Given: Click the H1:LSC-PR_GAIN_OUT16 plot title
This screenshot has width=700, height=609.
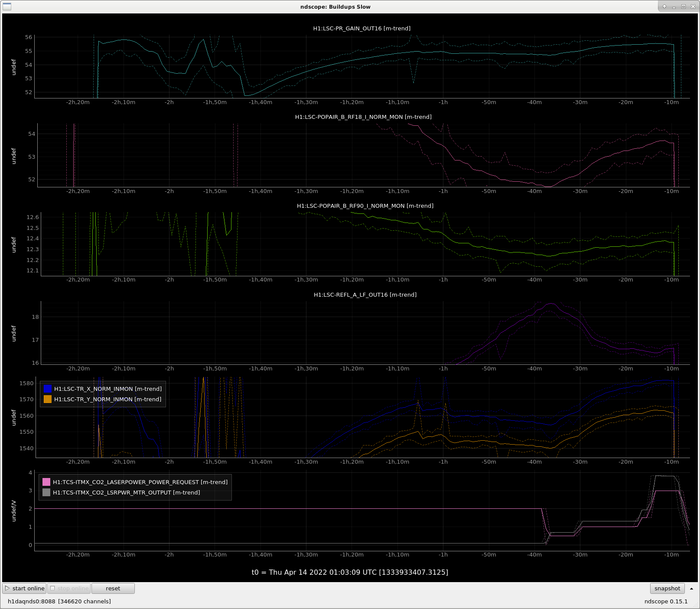Looking at the screenshot, I should tap(361, 28).
